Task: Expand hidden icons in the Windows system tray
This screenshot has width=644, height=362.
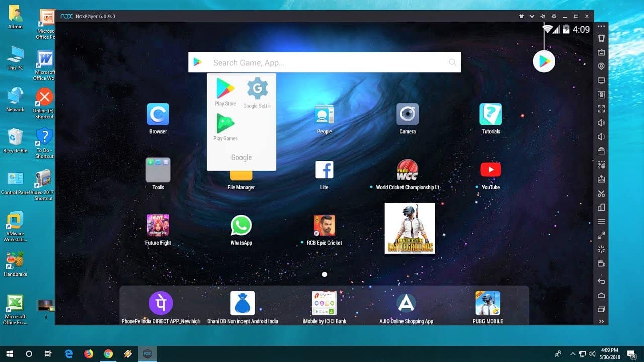Action: pyautogui.click(x=573, y=354)
